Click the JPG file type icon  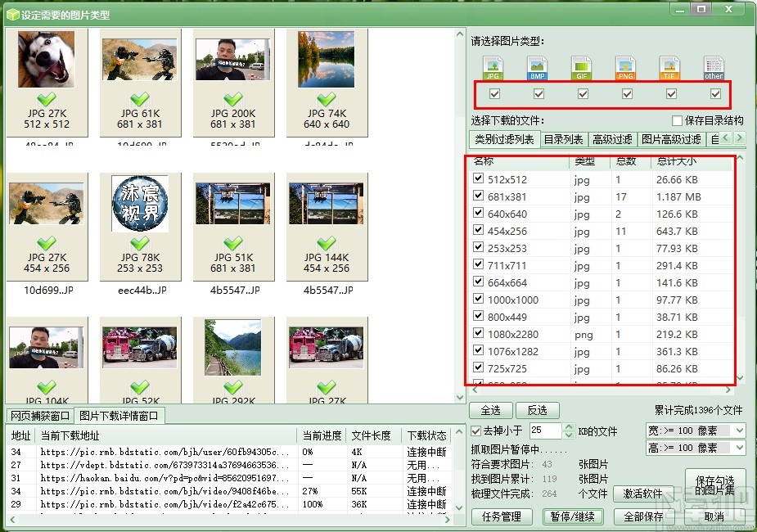point(493,68)
